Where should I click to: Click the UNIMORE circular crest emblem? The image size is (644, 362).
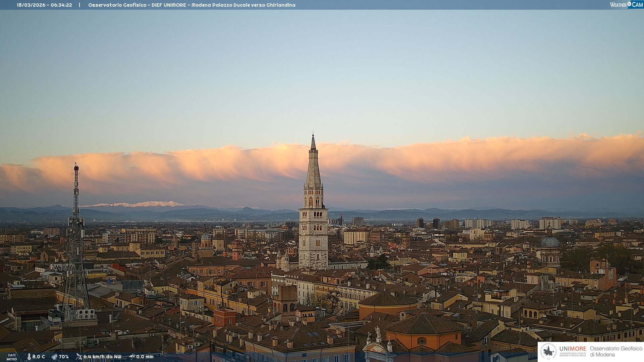click(548, 351)
